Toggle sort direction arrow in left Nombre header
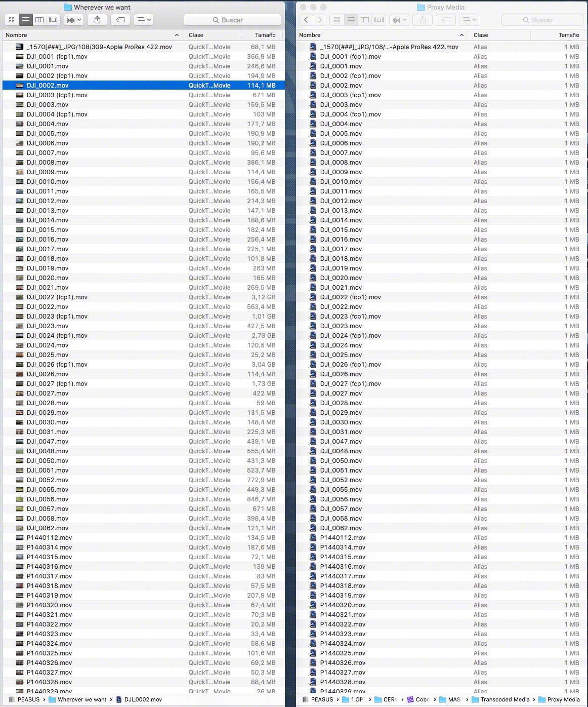 coord(177,35)
